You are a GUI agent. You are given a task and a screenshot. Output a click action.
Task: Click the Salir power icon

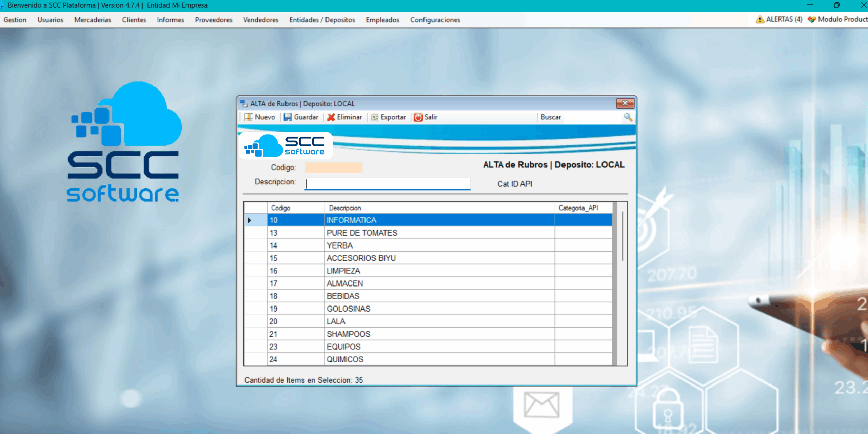pos(418,117)
